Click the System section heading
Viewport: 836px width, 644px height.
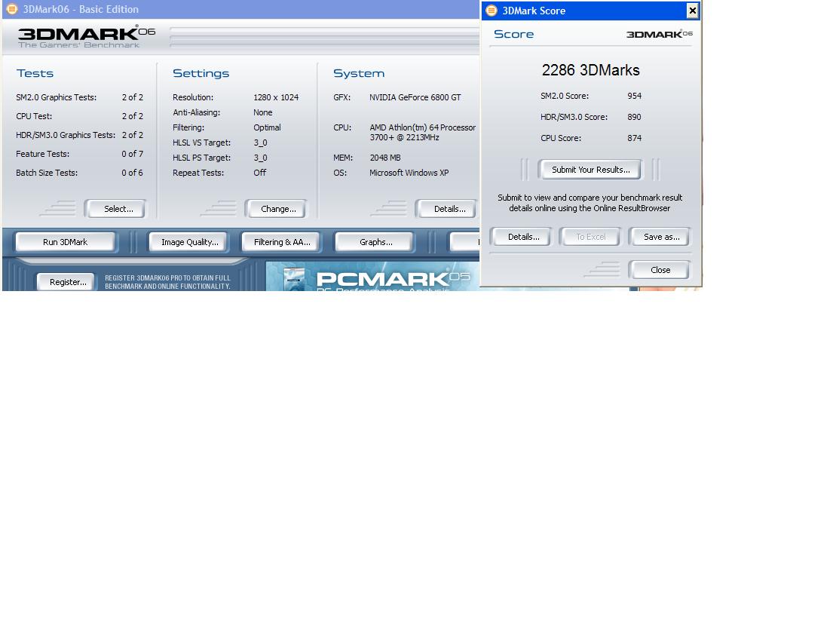358,73
